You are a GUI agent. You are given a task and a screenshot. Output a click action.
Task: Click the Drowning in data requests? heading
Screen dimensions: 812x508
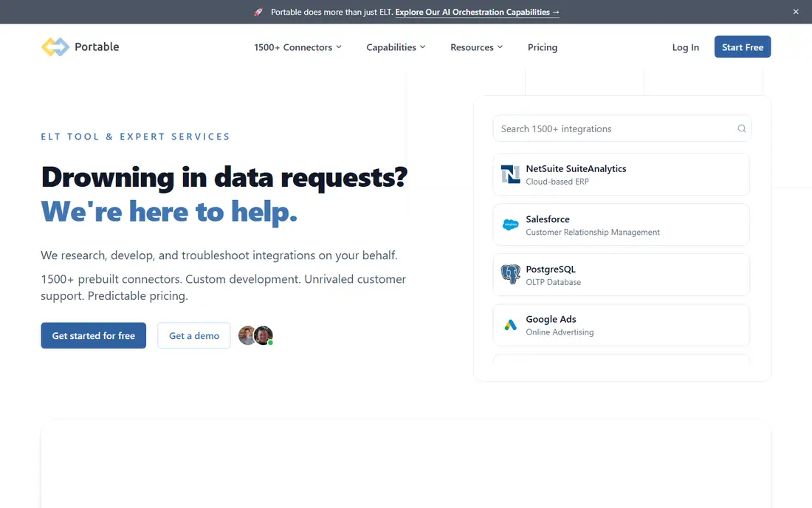(224, 177)
